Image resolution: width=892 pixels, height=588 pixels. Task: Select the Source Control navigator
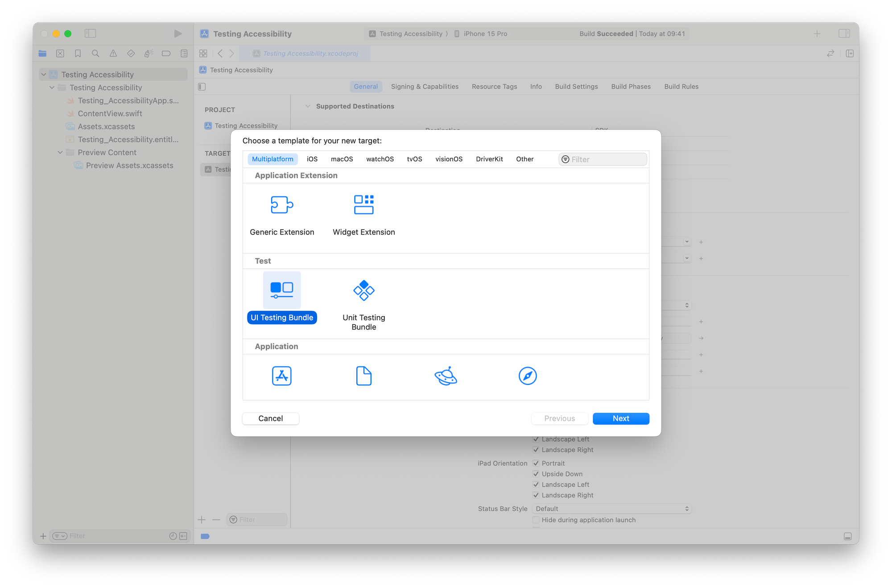(x=60, y=53)
